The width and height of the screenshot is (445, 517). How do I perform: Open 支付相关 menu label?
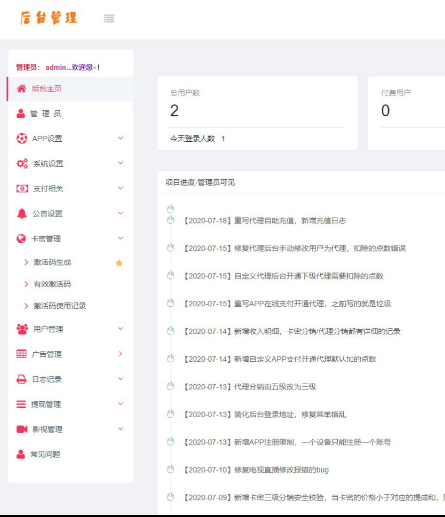(48, 189)
